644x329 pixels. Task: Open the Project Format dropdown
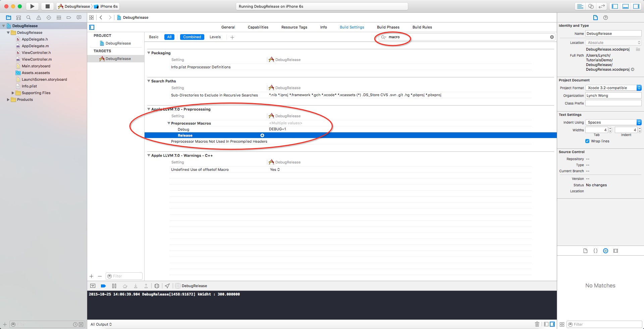(x=613, y=88)
